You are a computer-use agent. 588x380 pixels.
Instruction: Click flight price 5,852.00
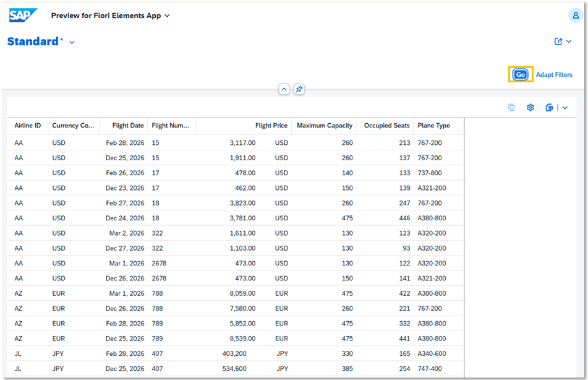point(242,323)
